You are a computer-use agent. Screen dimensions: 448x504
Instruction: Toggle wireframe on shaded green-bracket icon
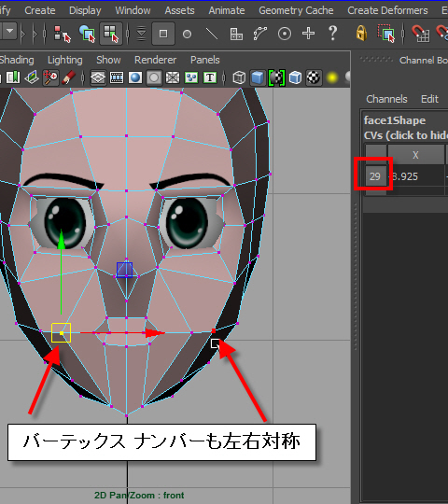(276, 77)
